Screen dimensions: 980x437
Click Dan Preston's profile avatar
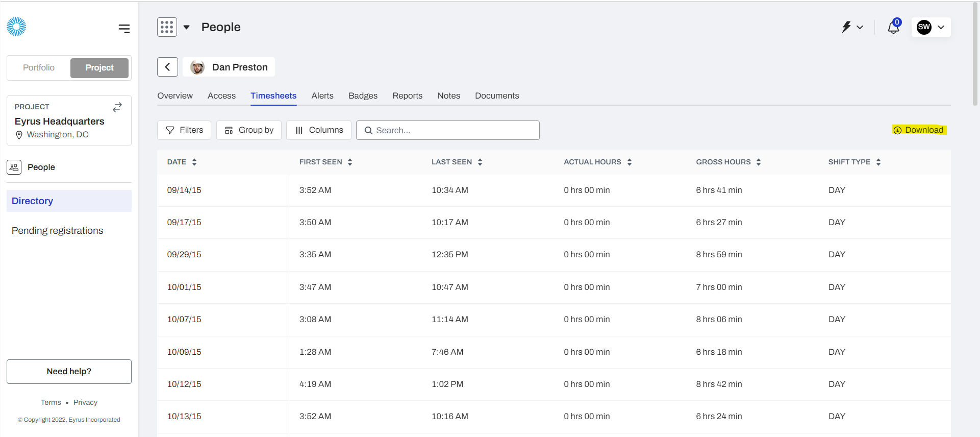[197, 67]
